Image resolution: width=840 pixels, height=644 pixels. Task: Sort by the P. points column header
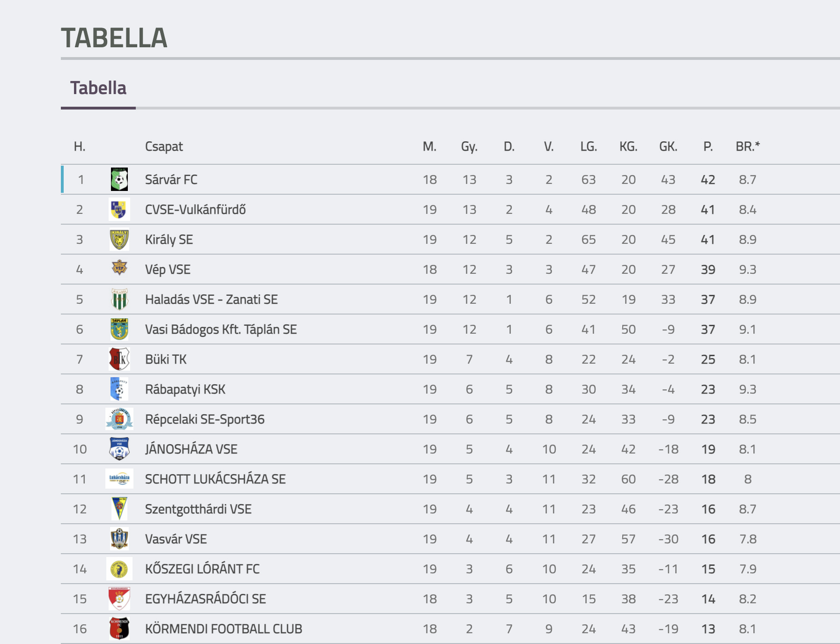pyautogui.click(x=708, y=146)
